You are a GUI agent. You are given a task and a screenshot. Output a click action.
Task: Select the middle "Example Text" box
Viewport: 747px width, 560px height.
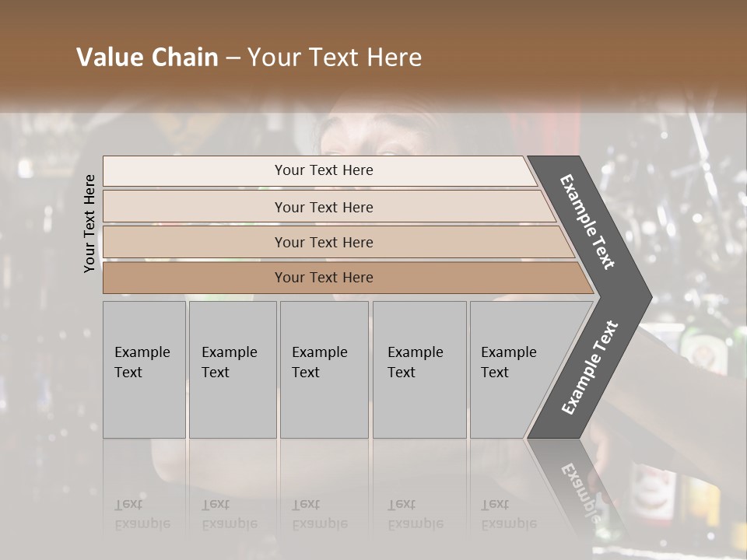324,369
